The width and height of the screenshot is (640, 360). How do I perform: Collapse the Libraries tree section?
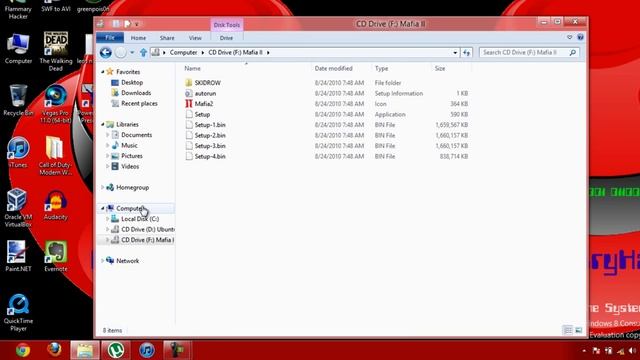[x=103, y=124]
